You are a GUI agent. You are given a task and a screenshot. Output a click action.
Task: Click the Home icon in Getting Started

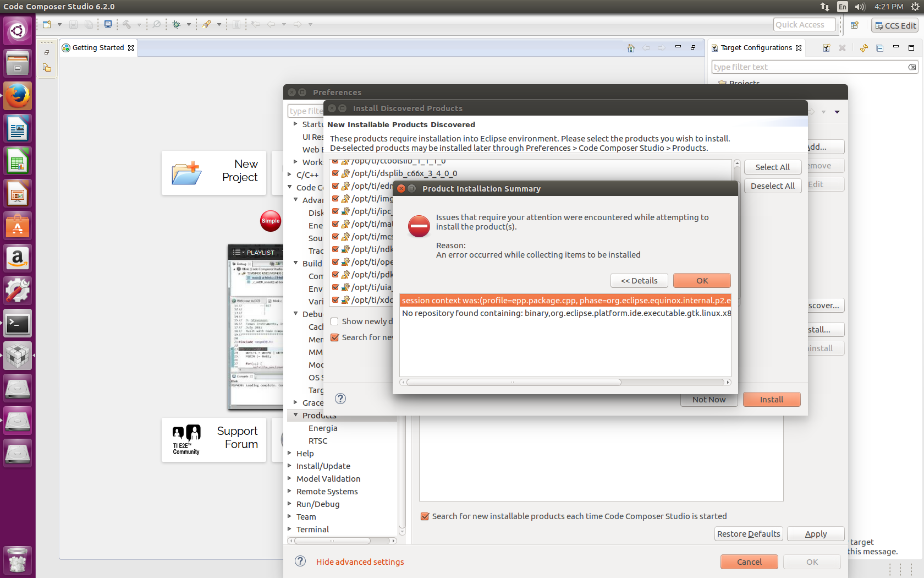click(x=631, y=48)
